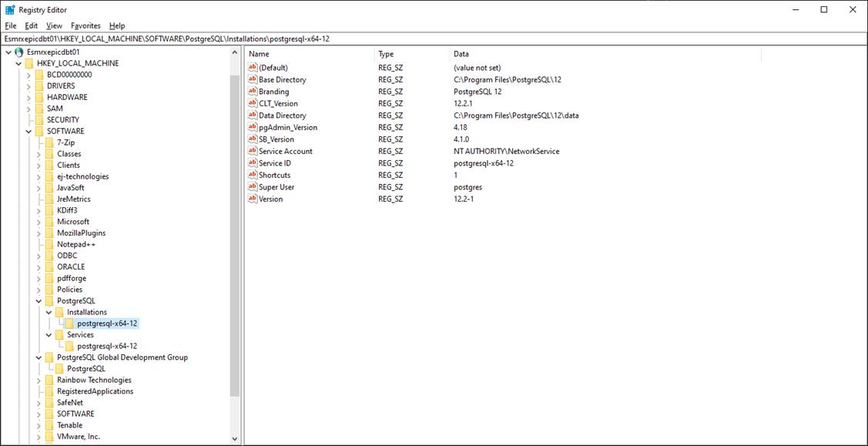Screen dimensions: 868x446
Task: Collapse the HKEY_LOCAL_MACHINE hive
Action: pos(18,64)
